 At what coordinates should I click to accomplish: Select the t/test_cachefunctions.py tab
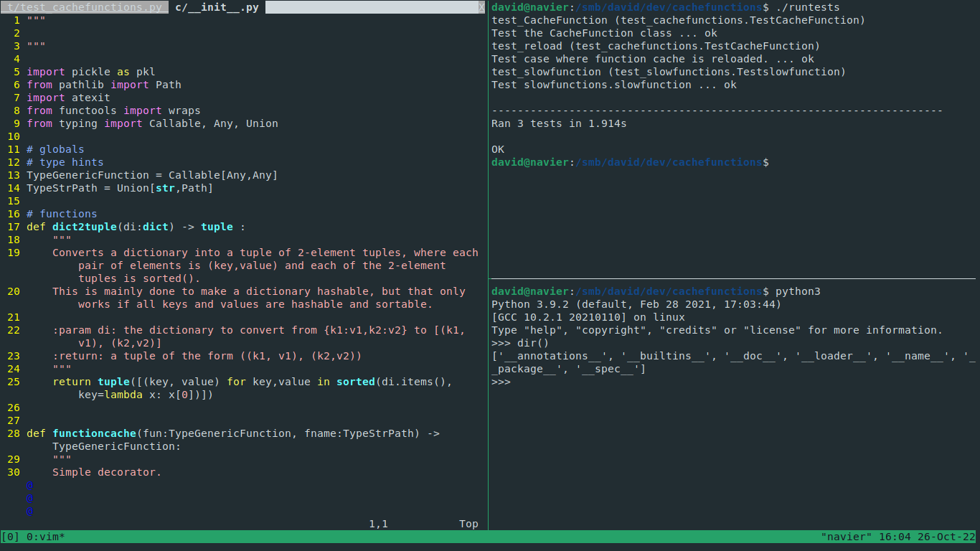[85, 7]
